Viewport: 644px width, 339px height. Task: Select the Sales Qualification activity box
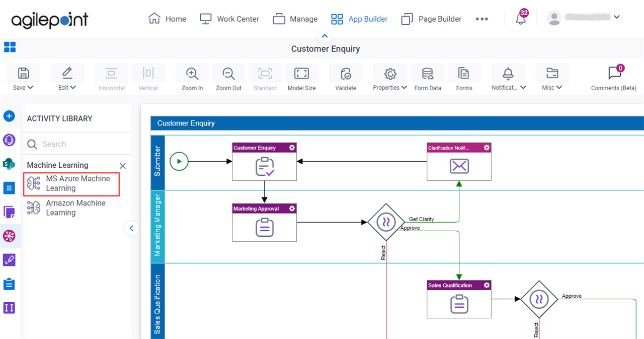(459, 299)
